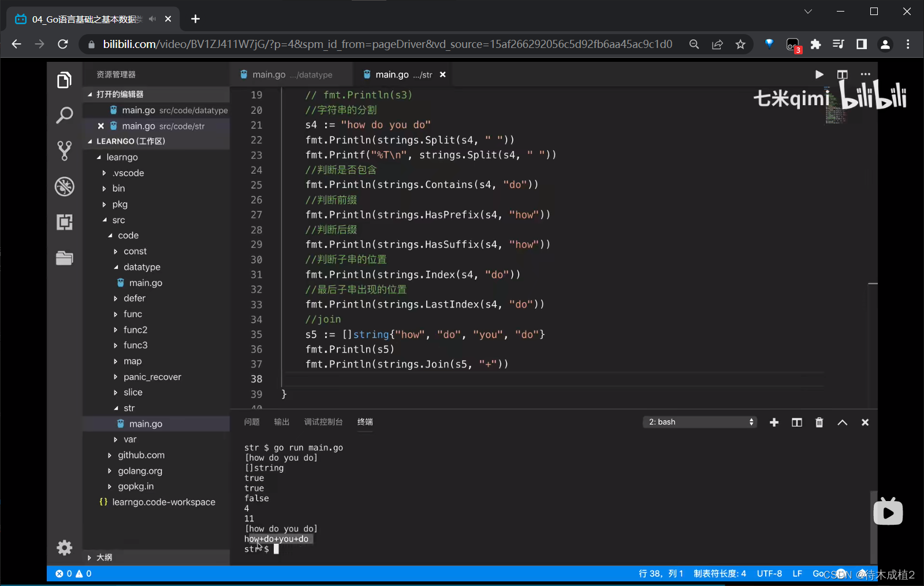
Task: Open main.go under the str folder
Action: [x=156, y=424]
